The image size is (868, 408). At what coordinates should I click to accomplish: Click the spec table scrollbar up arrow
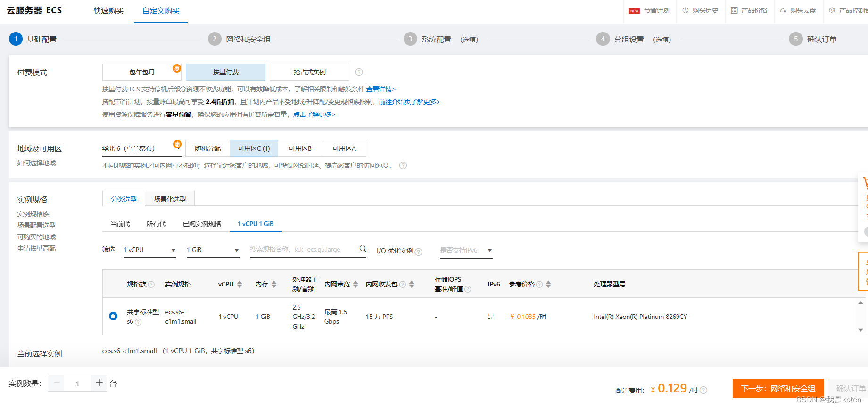tap(861, 302)
